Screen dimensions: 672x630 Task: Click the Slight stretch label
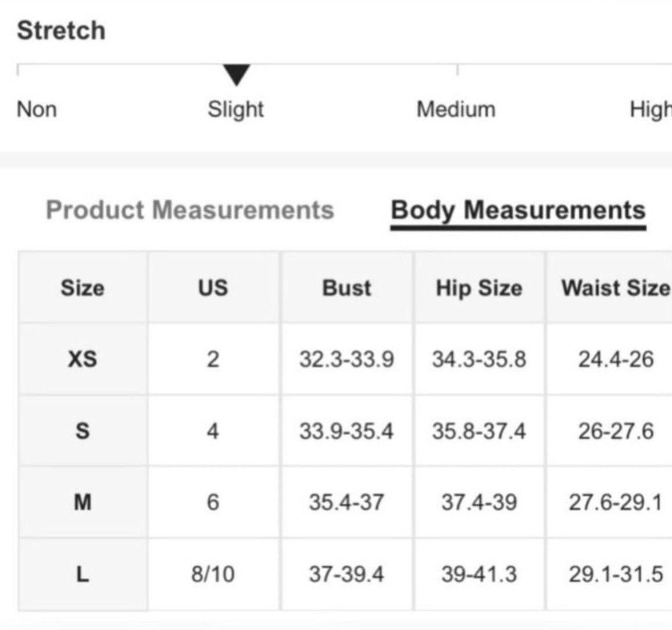(x=235, y=110)
